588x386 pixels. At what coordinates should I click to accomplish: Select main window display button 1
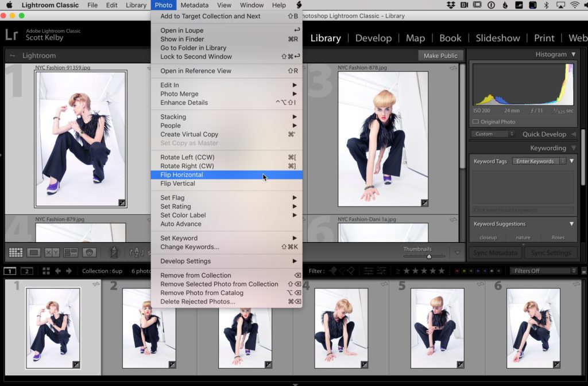[10, 271]
